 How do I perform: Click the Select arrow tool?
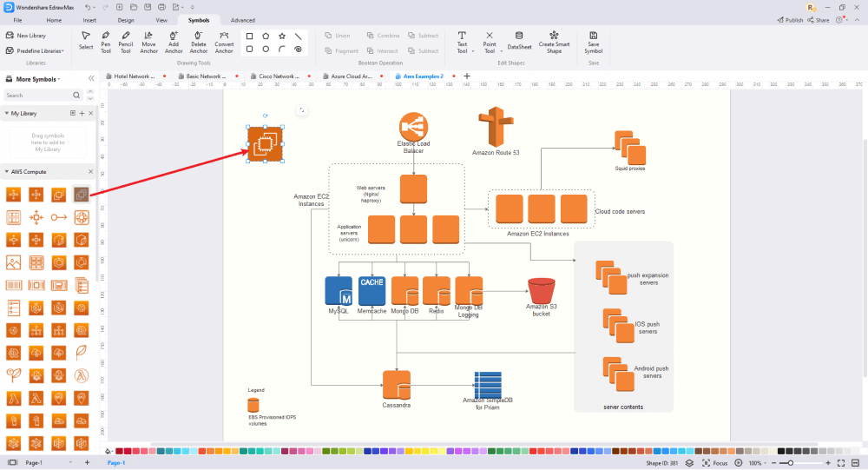point(86,41)
